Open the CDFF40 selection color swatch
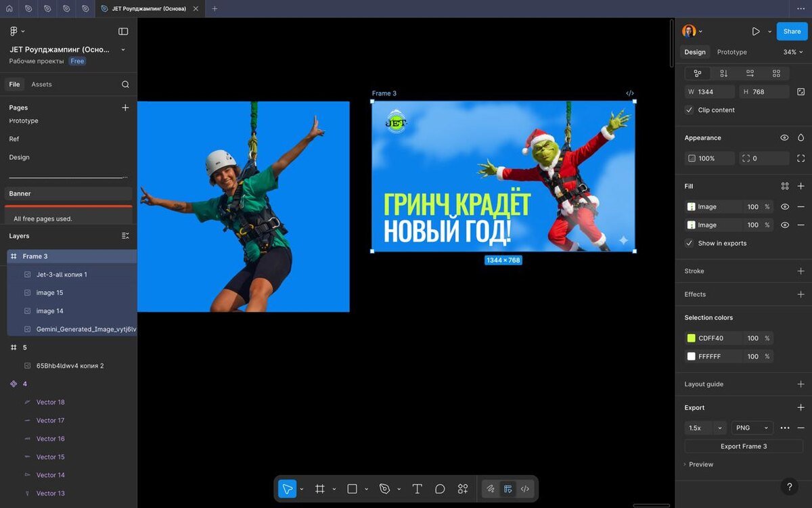 (x=692, y=338)
